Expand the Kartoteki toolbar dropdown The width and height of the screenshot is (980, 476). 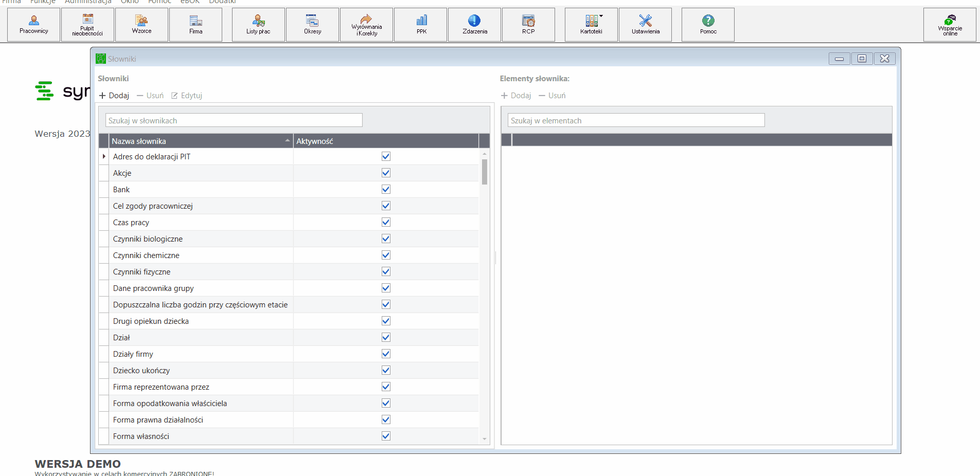coord(601,16)
